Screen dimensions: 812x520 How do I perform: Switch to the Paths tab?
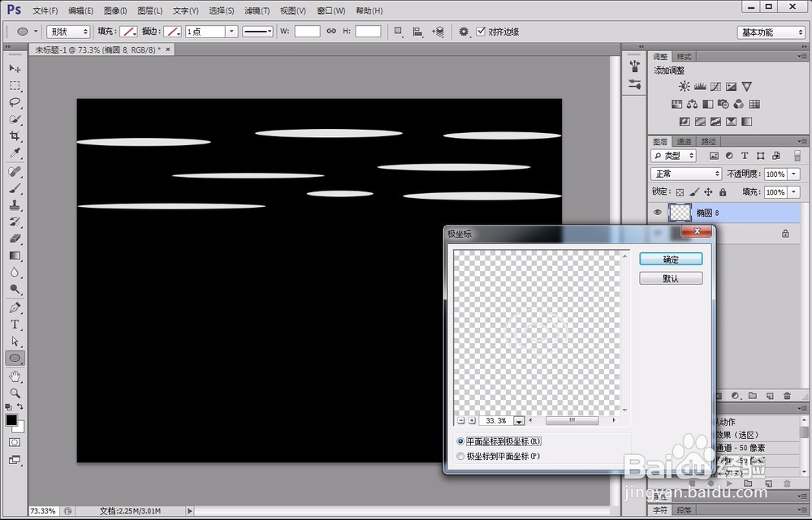pyautogui.click(x=708, y=142)
